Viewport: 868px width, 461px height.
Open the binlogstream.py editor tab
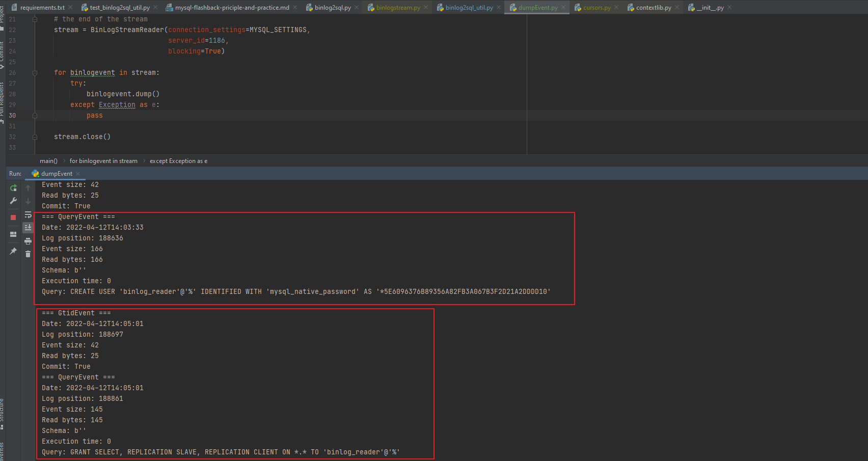click(x=398, y=8)
